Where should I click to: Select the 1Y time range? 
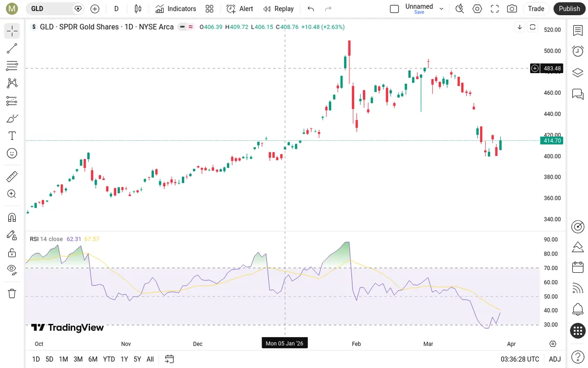point(124,359)
